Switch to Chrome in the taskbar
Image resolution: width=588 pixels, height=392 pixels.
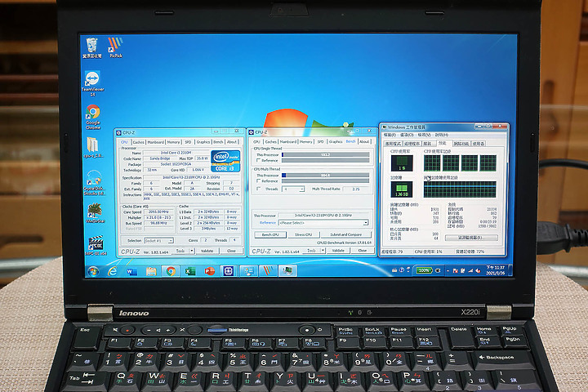tap(171, 271)
